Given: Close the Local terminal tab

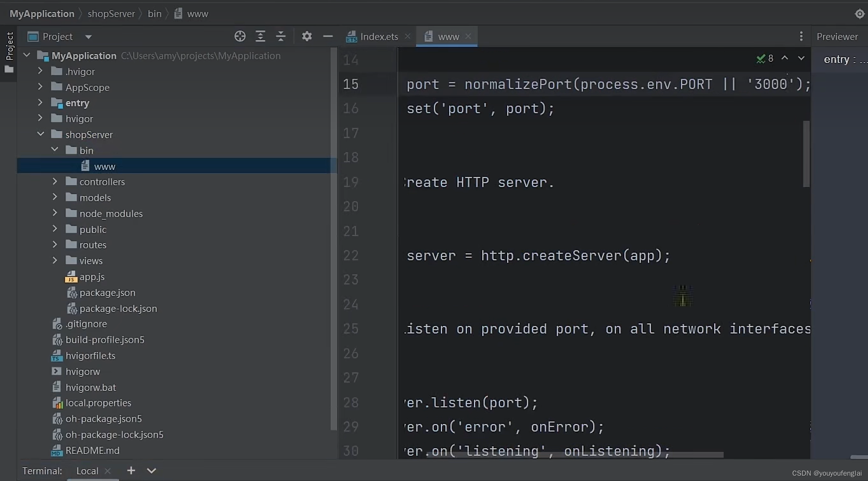Looking at the screenshot, I should tap(108, 471).
